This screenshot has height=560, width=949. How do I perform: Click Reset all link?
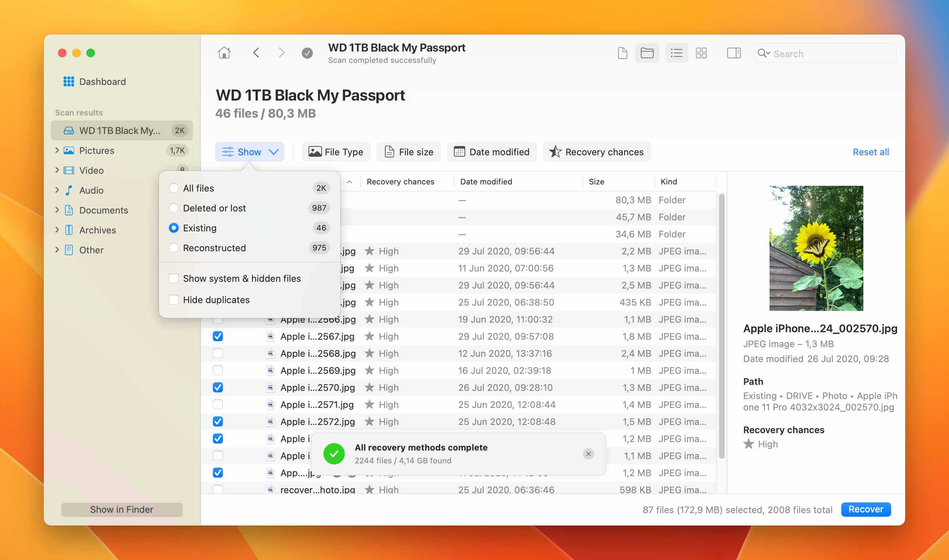(870, 152)
